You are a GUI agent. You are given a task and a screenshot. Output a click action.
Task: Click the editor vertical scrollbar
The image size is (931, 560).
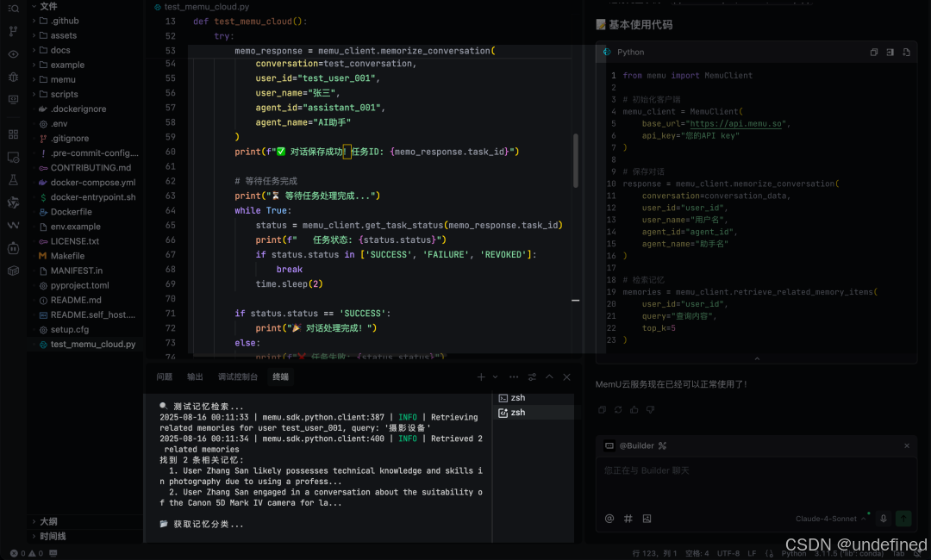click(x=575, y=160)
